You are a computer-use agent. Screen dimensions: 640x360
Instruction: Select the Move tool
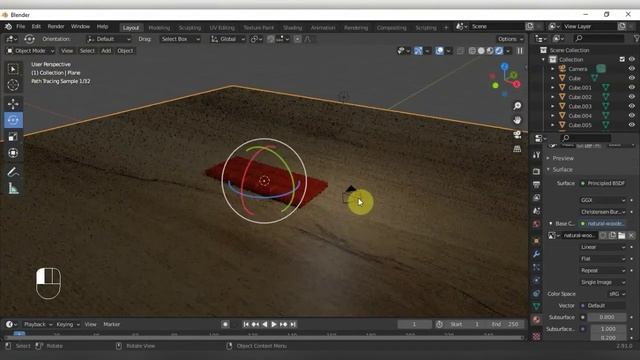point(13,104)
